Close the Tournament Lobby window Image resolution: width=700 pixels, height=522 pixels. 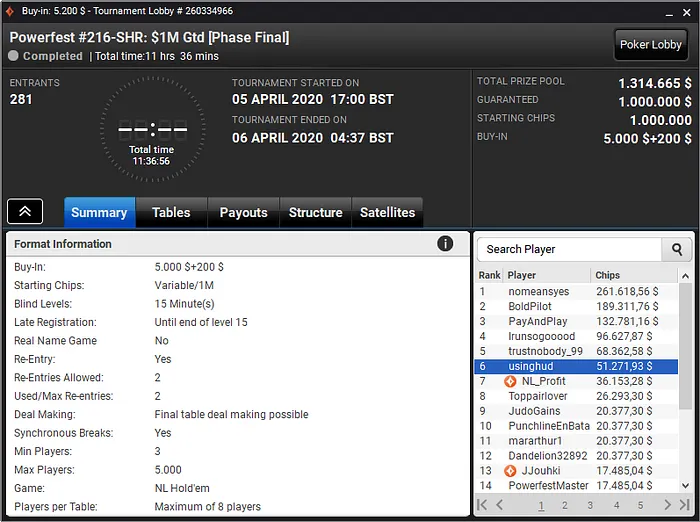pyautogui.click(x=687, y=13)
